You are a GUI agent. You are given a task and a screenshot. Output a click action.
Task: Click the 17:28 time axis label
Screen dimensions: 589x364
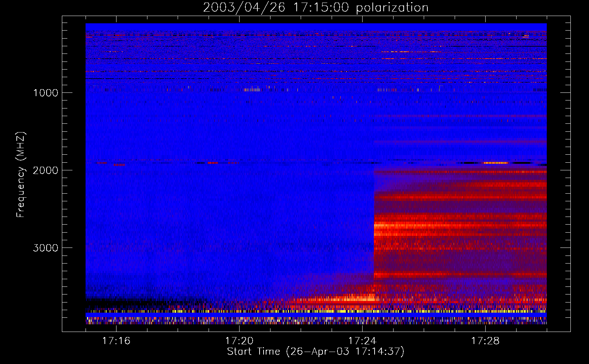(x=485, y=341)
